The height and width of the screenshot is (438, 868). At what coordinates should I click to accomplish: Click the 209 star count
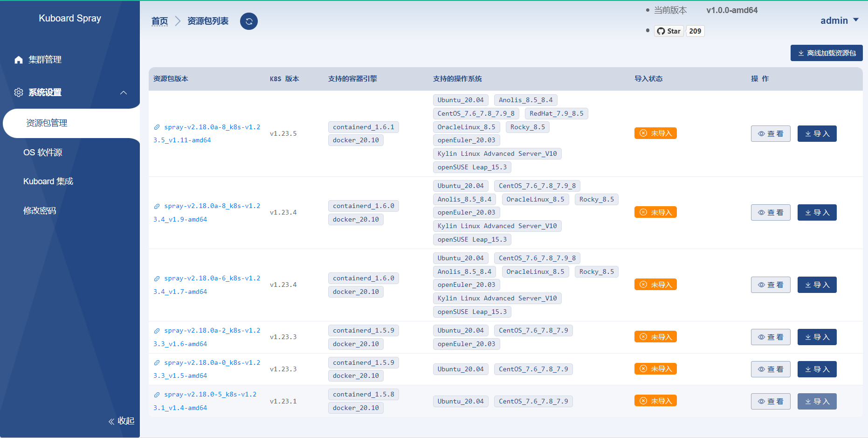[695, 31]
